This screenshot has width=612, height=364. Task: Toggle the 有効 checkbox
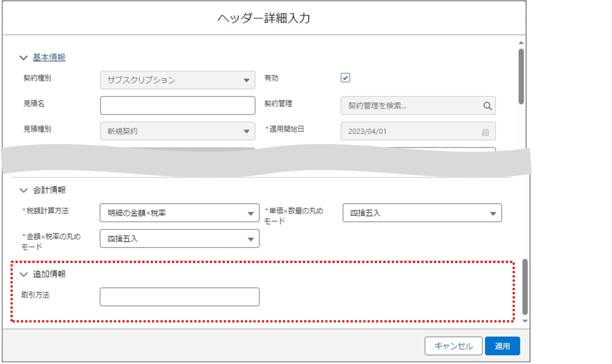[345, 78]
